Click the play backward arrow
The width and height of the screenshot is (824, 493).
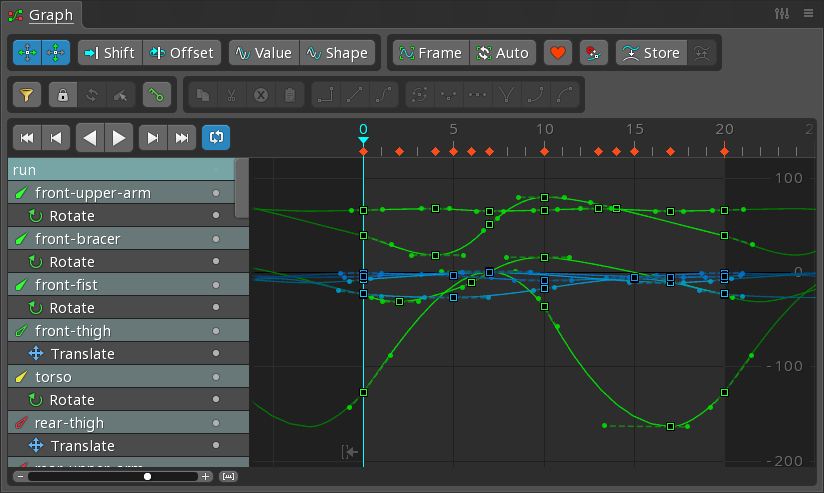pyautogui.click(x=89, y=137)
